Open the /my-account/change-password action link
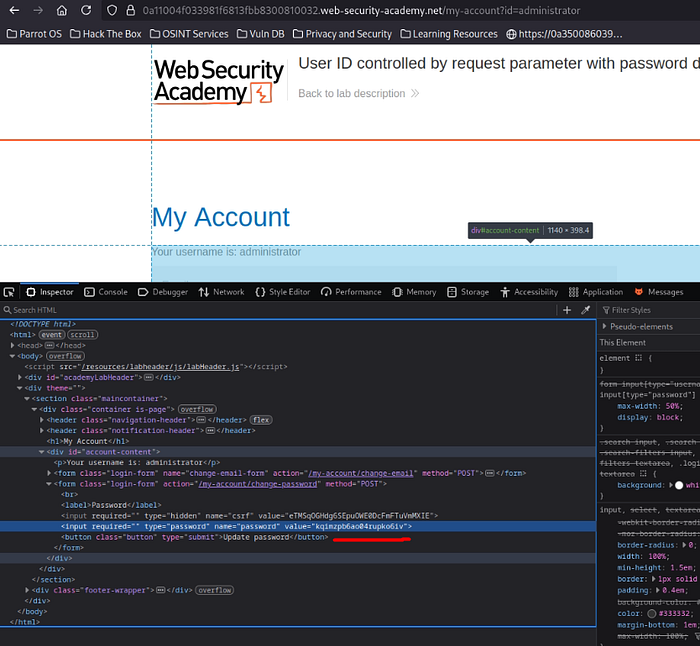This screenshot has width=700, height=646. [258, 483]
